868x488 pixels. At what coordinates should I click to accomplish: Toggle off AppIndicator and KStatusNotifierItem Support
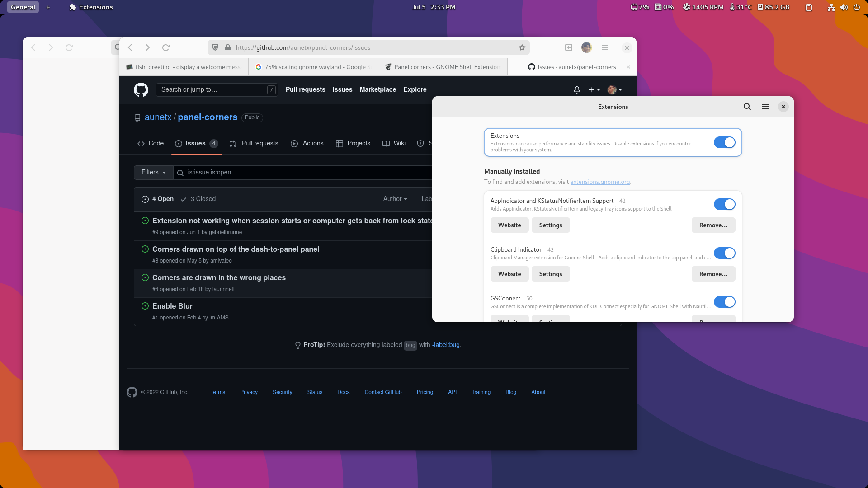[724, 204]
